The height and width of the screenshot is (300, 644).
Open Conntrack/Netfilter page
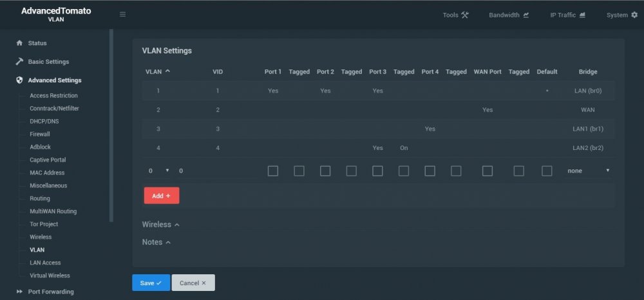coord(54,108)
